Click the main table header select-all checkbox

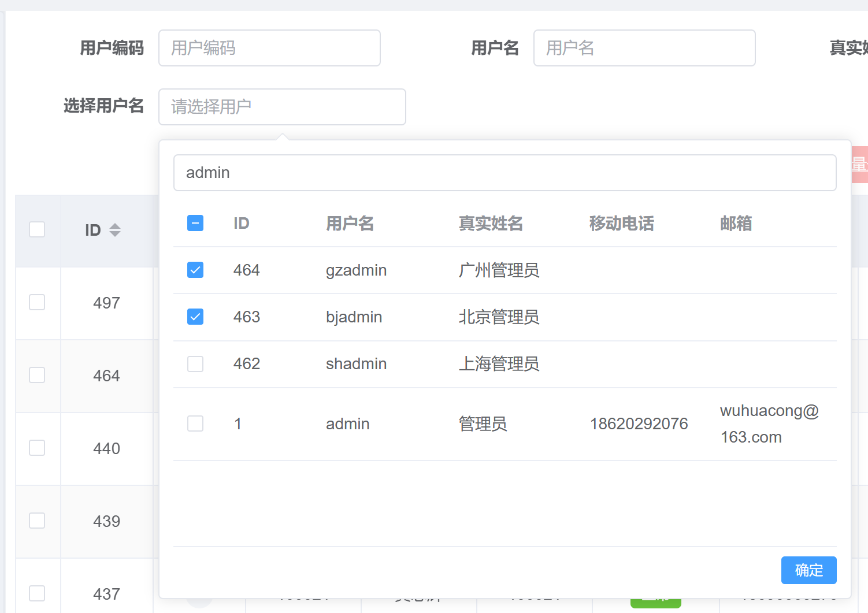click(x=37, y=229)
